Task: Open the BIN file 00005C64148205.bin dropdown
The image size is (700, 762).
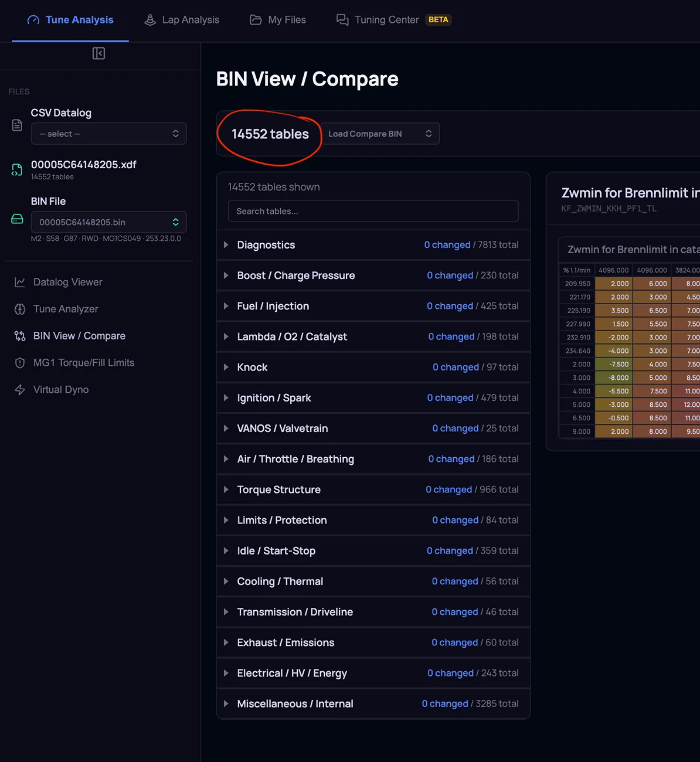Action: (x=108, y=222)
